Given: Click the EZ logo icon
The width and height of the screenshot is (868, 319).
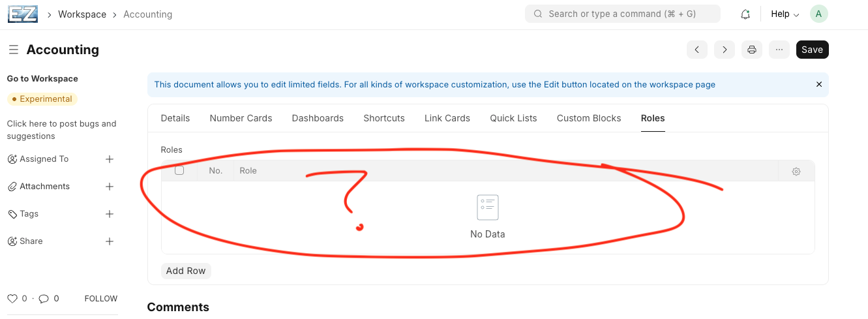Looking at the screenshot, I should [x=23, y=14].
